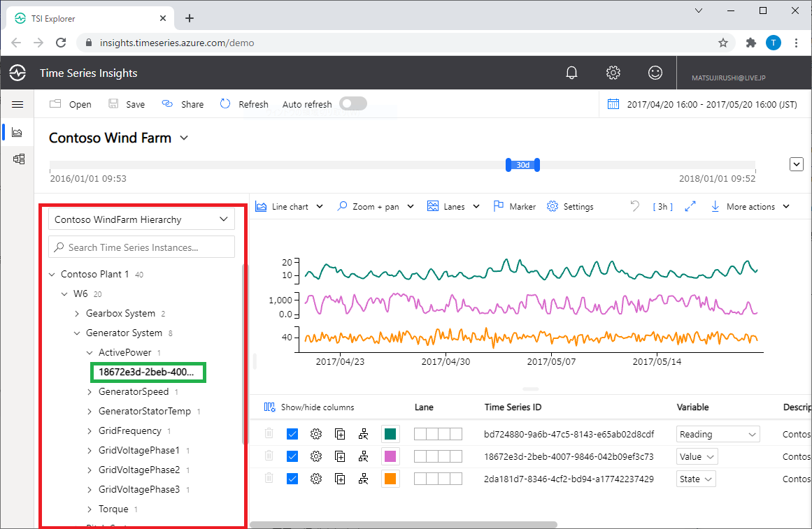The height and width of the screenshot is (529, 812).
Task: Open the Contoso Wind Farm environment chevron
Action: tap(184, 138)
